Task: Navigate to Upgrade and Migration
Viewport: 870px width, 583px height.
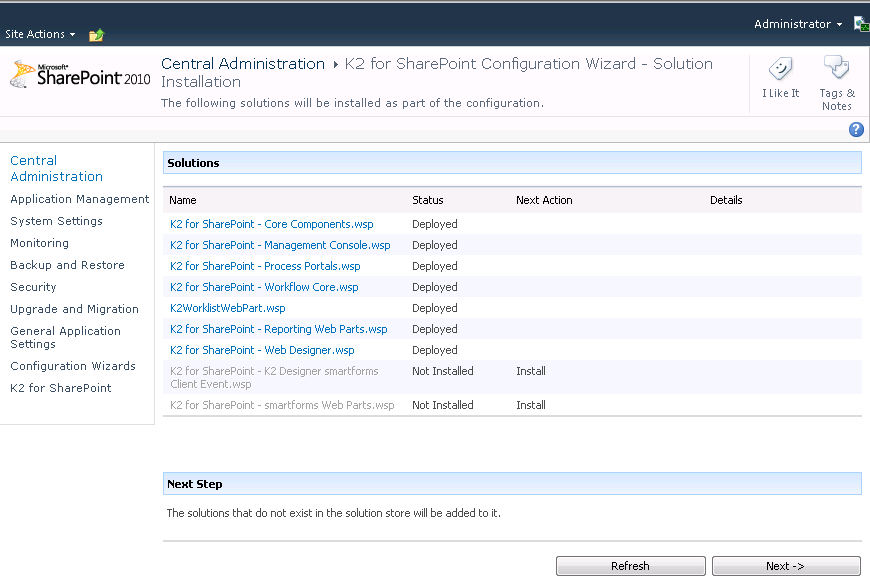Action: tap(74, 309)
